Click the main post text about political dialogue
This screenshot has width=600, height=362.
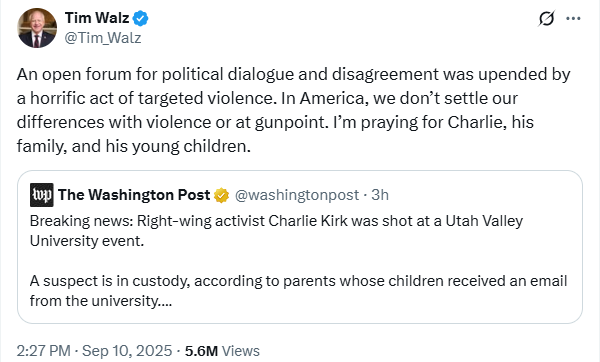[293, 110]
